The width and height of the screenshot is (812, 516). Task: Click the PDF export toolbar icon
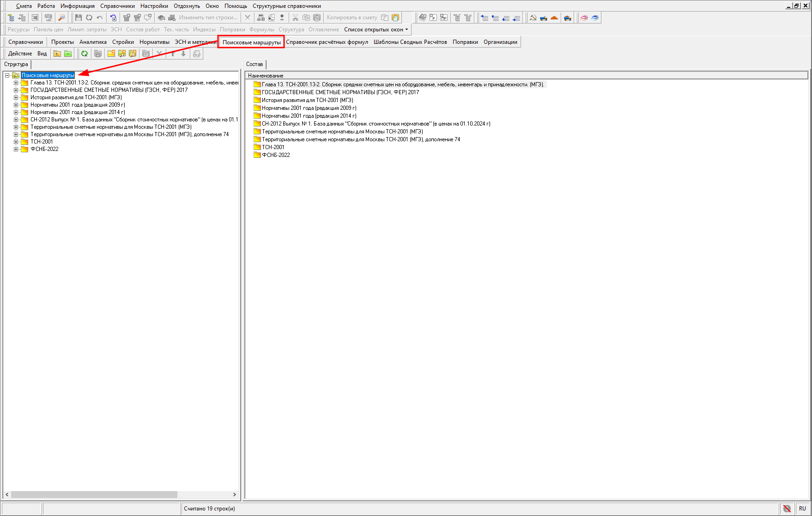pos(48,18)
